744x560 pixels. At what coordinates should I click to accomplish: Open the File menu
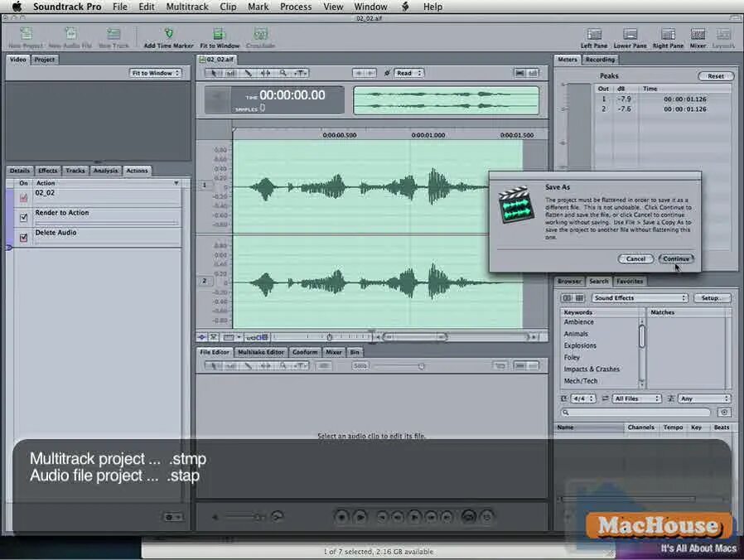click(120, 7)
